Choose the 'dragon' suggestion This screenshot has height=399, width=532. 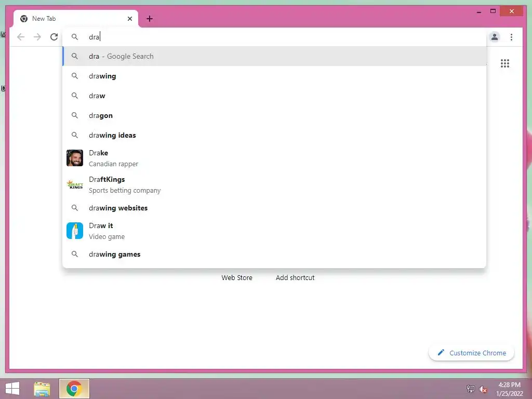tap(274, 115)
